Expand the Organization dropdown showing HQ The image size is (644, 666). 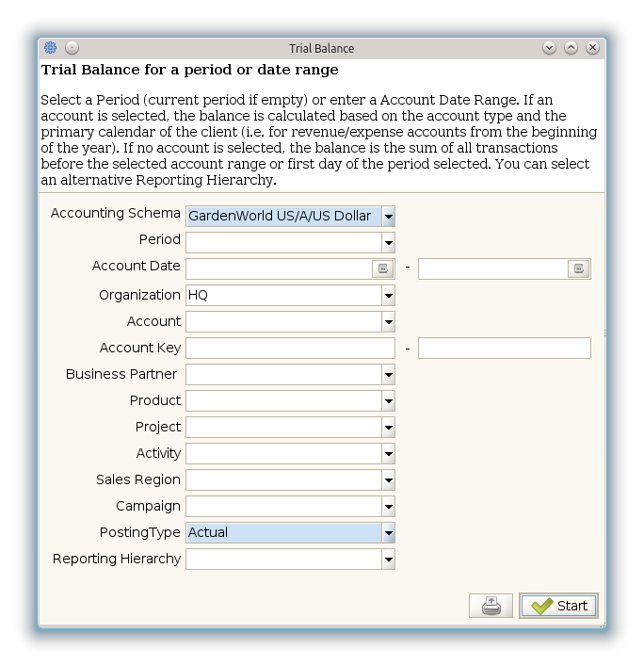(388, 295)
